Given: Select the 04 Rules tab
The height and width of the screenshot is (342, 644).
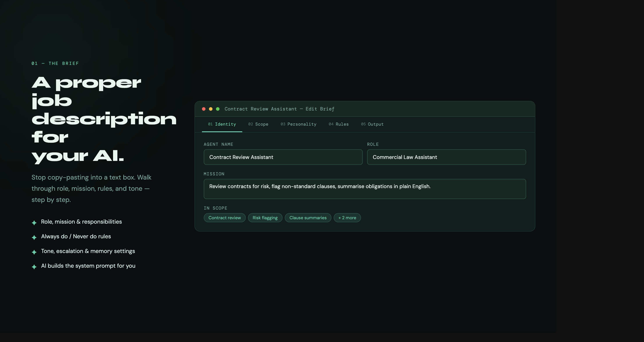Looking at the screenshot, I should point(338,124).
